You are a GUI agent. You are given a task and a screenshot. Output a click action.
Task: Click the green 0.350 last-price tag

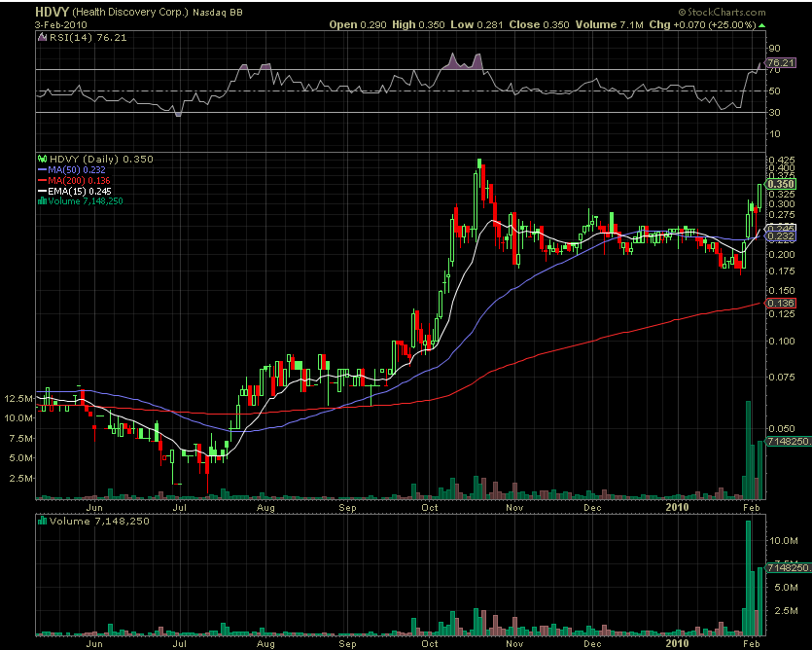pos(781,185)
